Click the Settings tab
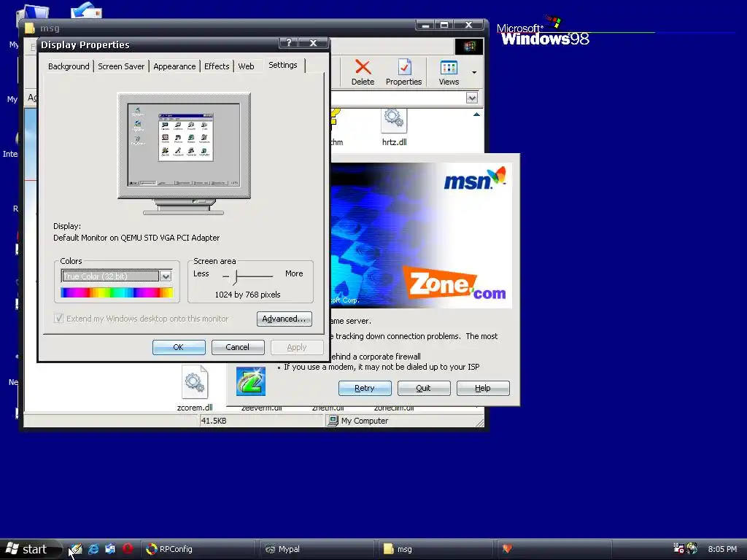The height and width of the screenshot is (560, 747). pos(283,65)
